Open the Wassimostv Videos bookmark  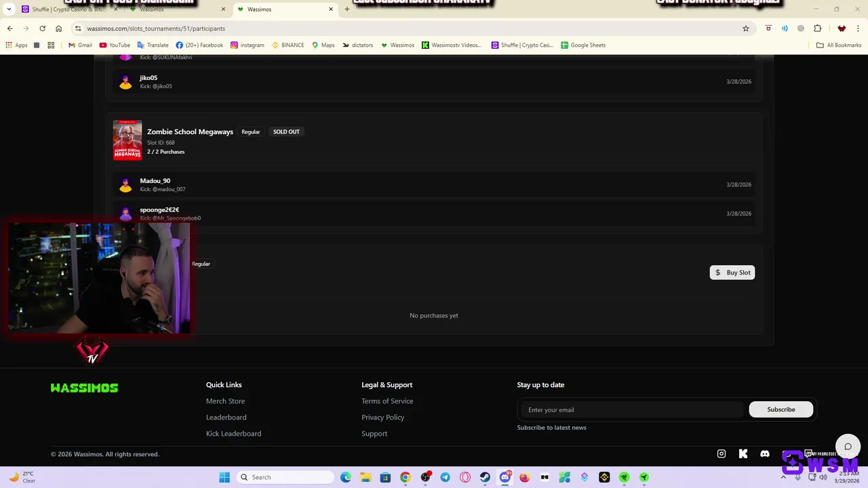(452, 45)
